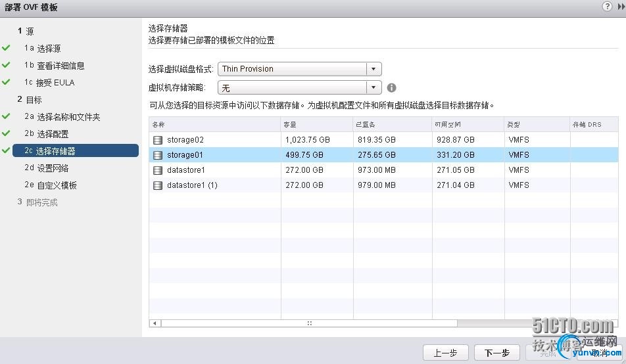
Task: Go to step 1b 查看详细信息
Action: click(55, 66)
